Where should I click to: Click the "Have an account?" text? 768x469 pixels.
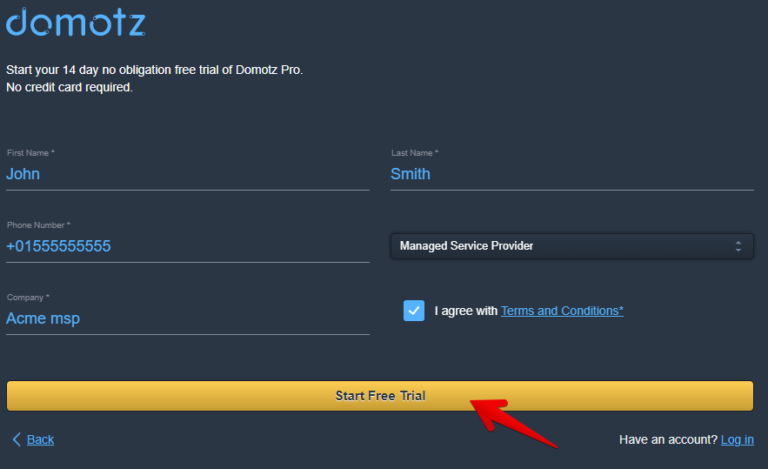tap(668, 440)
